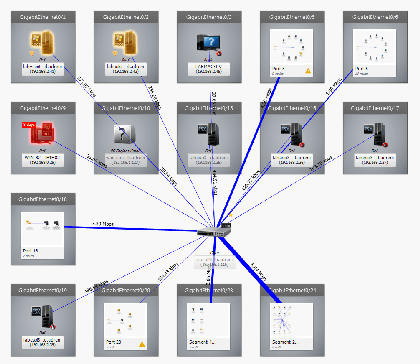Screen dimensions: 420x364
Task: Select the grey question-mark unknown device
Action: 124,135
